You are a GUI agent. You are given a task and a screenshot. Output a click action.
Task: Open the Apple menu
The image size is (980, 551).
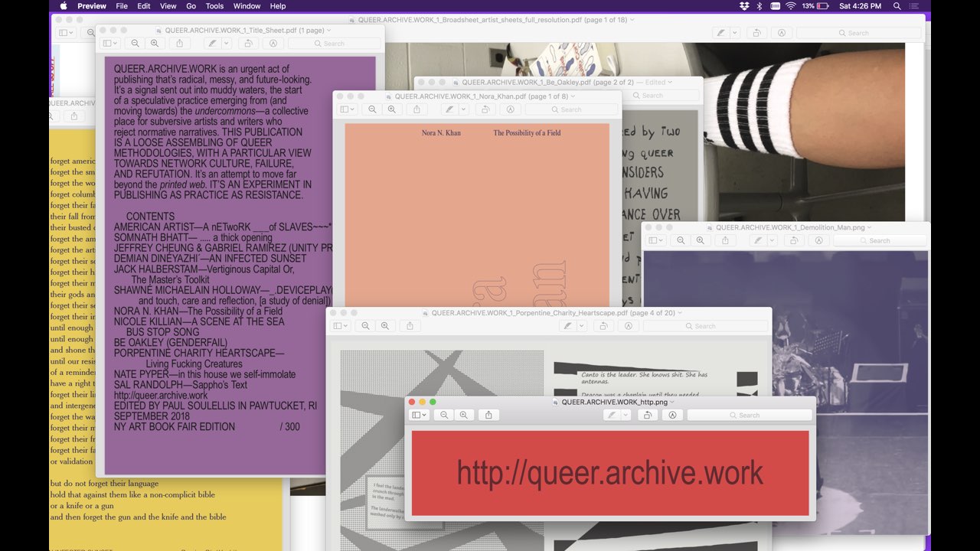tap(63, 6)
